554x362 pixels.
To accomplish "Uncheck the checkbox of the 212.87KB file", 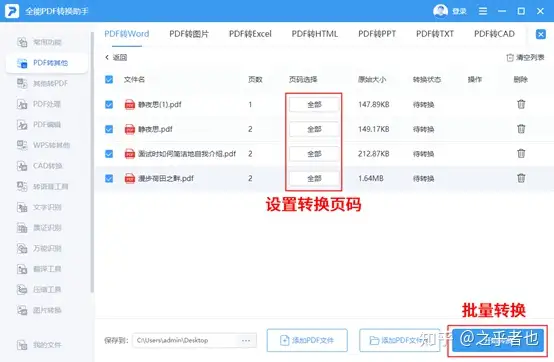I will (x=109, y=154).
